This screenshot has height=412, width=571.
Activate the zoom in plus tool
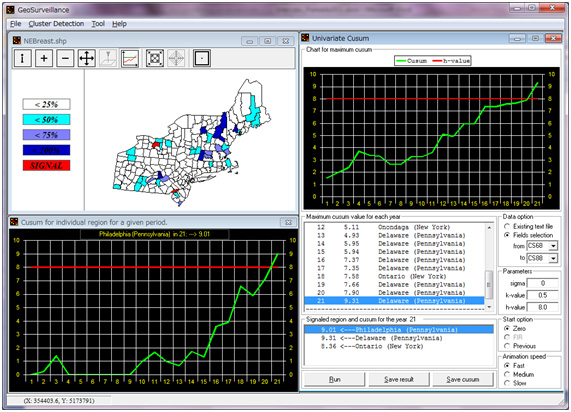[x=44, y=58]
